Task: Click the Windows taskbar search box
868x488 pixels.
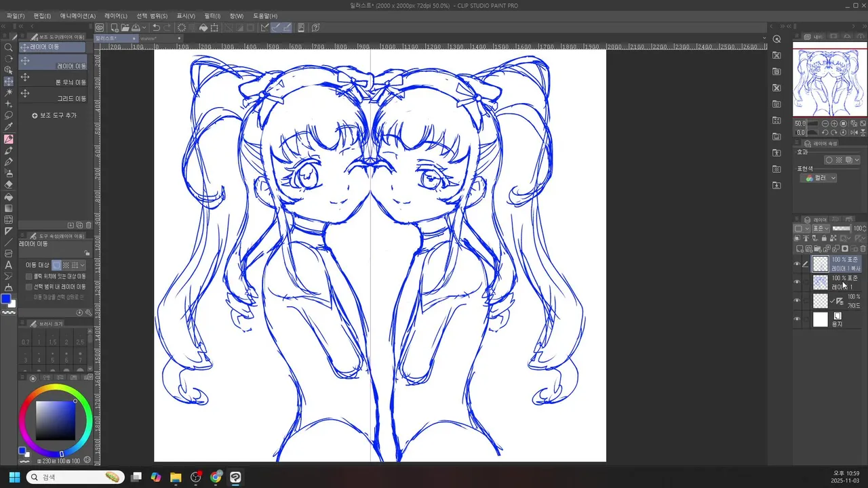Action: [x=75, y=477]
